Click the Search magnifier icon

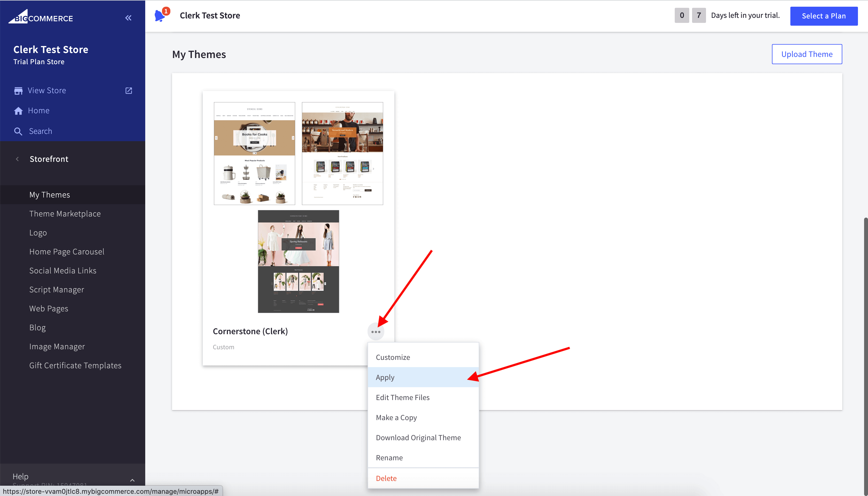click(18, 131)
